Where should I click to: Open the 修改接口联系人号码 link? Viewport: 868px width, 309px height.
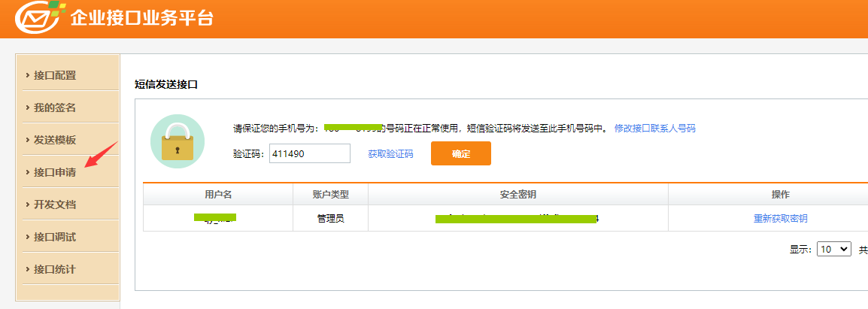(654, 129)
